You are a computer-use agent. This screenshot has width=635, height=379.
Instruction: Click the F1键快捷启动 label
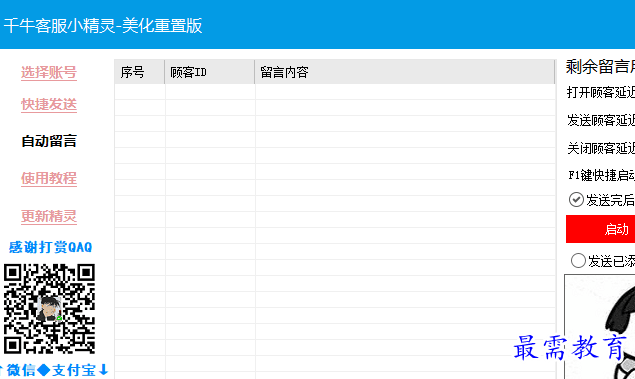[601, 175]
